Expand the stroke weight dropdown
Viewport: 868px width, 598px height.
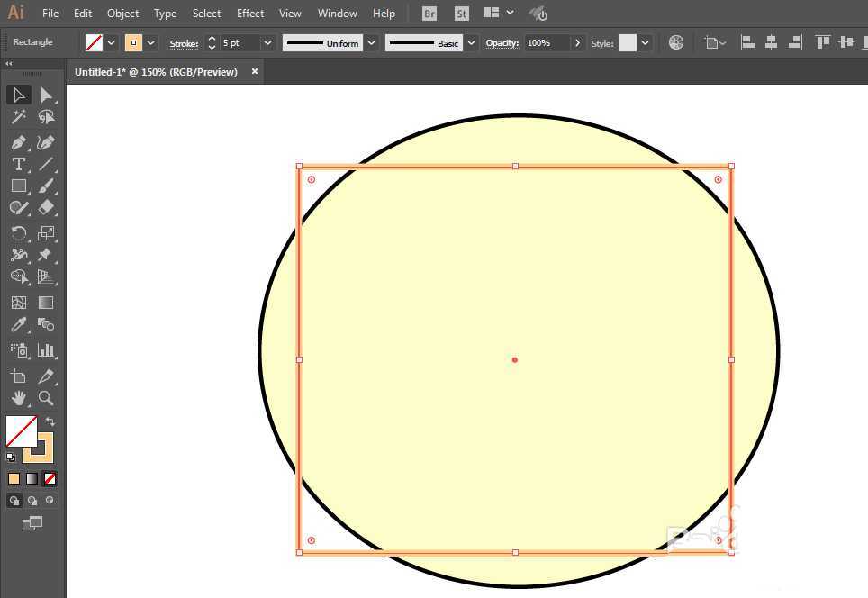[x=267, y=43]
